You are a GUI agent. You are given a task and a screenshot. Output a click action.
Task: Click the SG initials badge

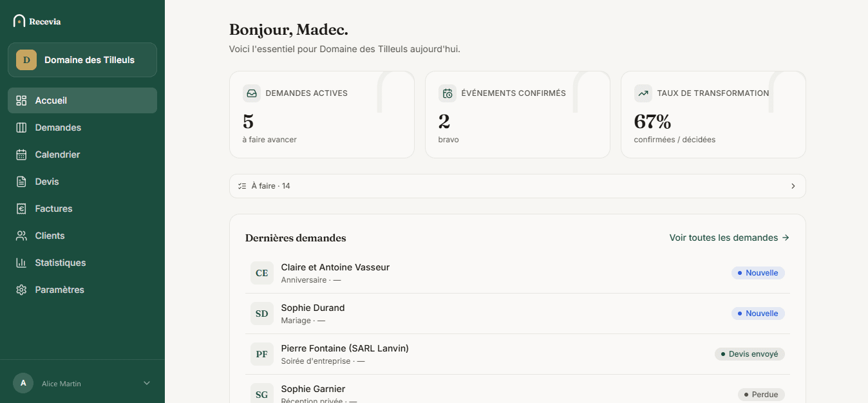point(262,395)
